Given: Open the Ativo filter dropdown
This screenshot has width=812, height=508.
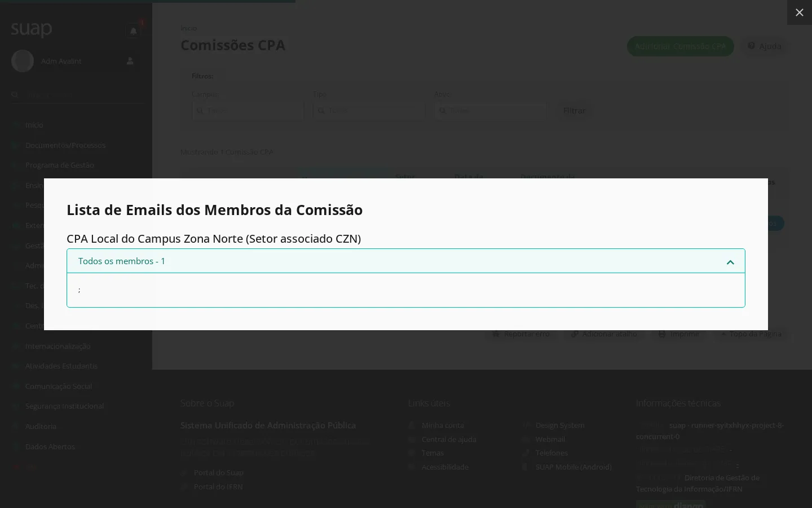Looking at the screenshot, I should (491, 111).
